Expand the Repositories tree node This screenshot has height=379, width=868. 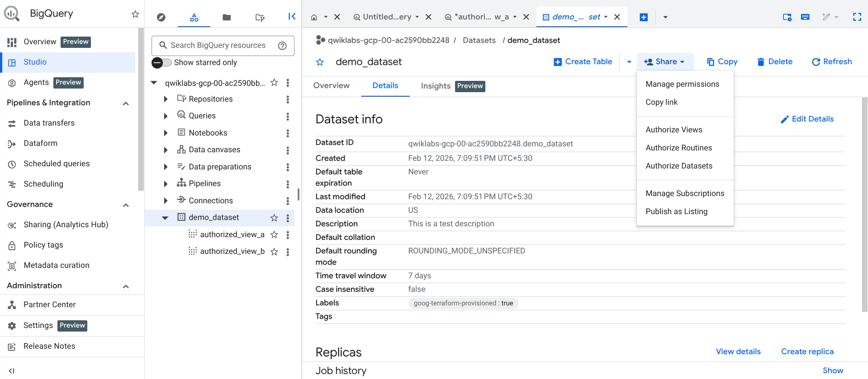166,99
